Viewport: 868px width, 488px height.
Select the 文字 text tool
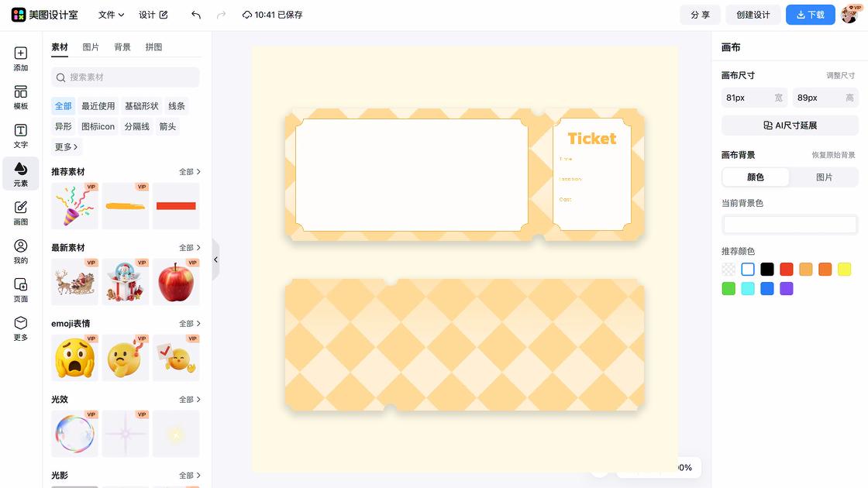coord(21,136)
